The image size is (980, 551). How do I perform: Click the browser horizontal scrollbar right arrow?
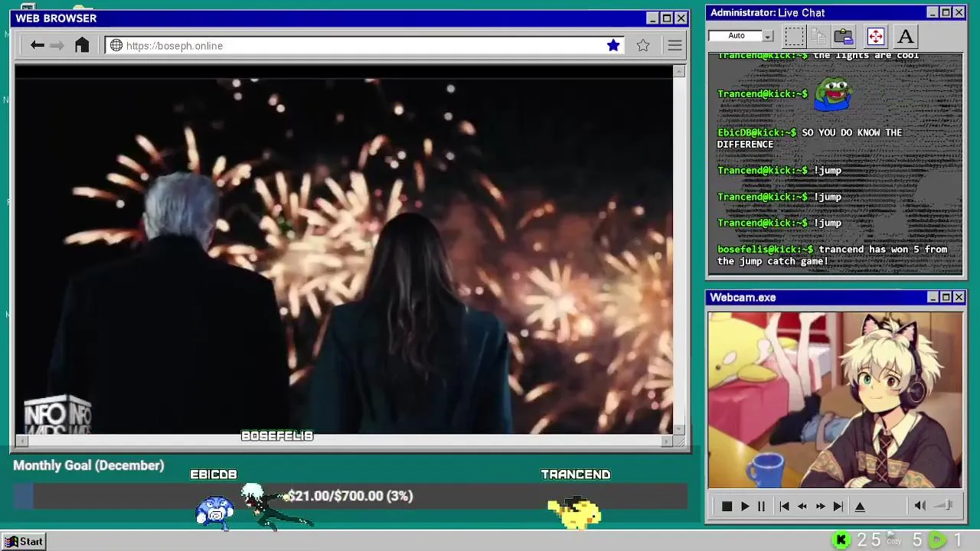666,441
